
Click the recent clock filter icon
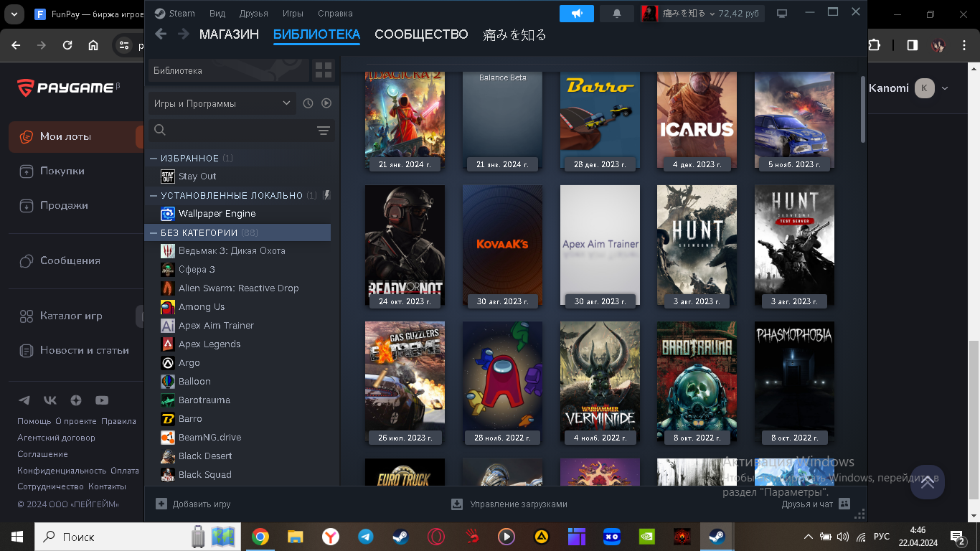[308, 103]
